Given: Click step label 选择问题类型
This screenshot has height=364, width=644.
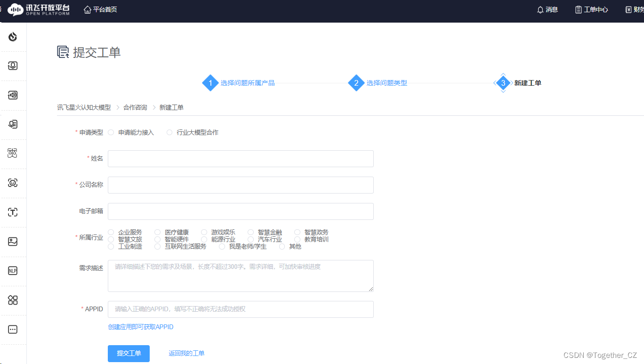Looking at the screenshot, I should (387, 83).
